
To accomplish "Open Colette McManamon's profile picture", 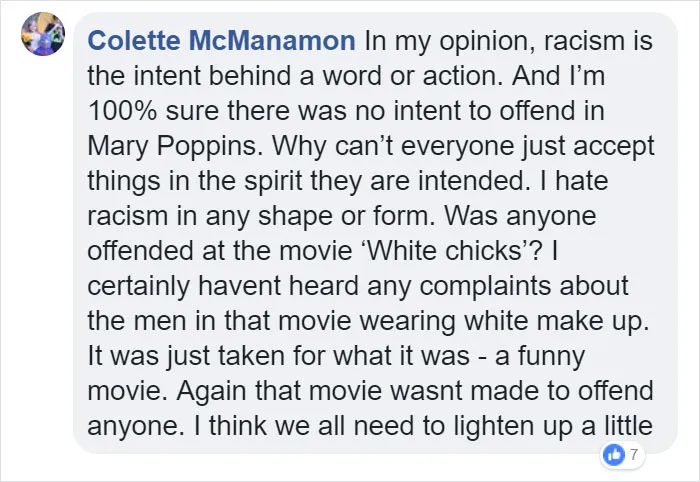I will [43, 34].
